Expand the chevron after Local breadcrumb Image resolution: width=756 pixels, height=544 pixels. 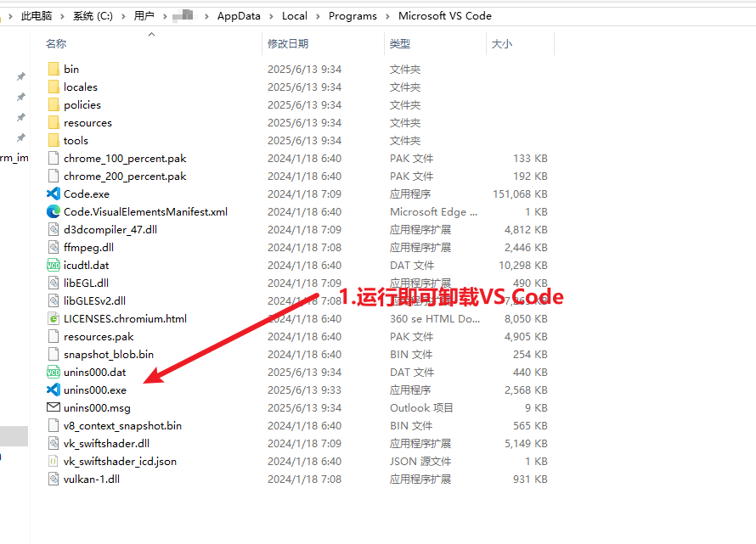pyautogui.click(x=318, y=16)
